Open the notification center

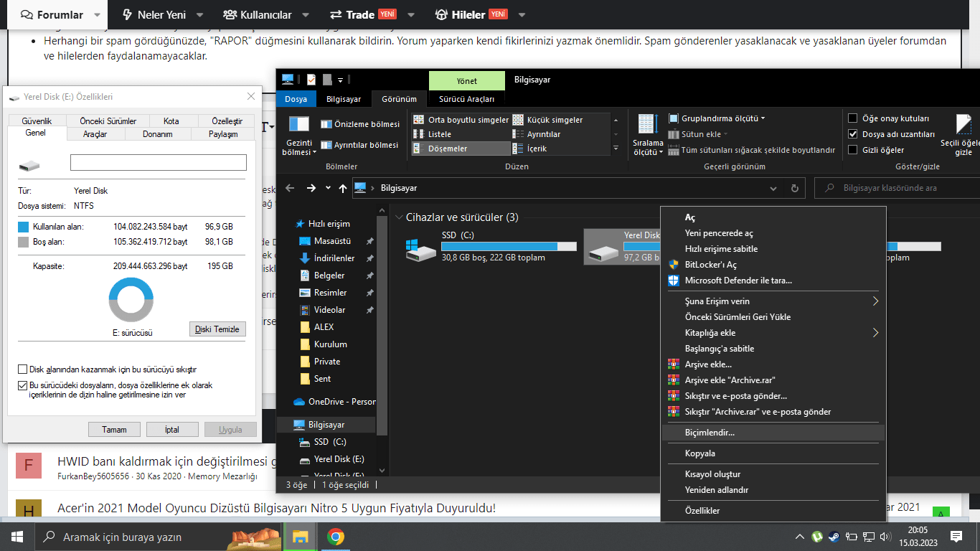956,537
